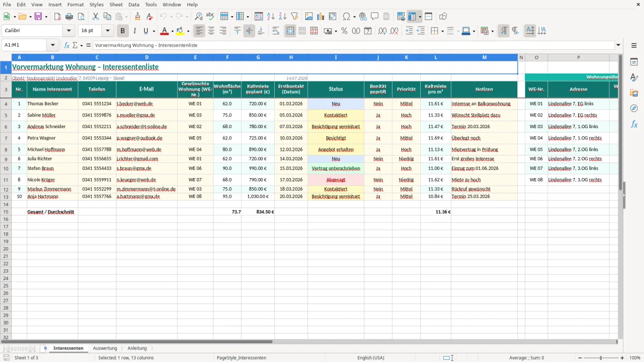Insert a comment
Viewport: 644px width, 362px height.
coord(375,17)
